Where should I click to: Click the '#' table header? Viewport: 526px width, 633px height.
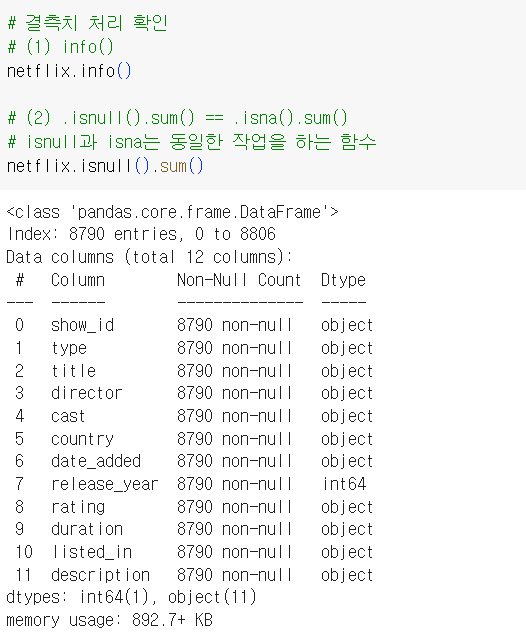[20, 280]
